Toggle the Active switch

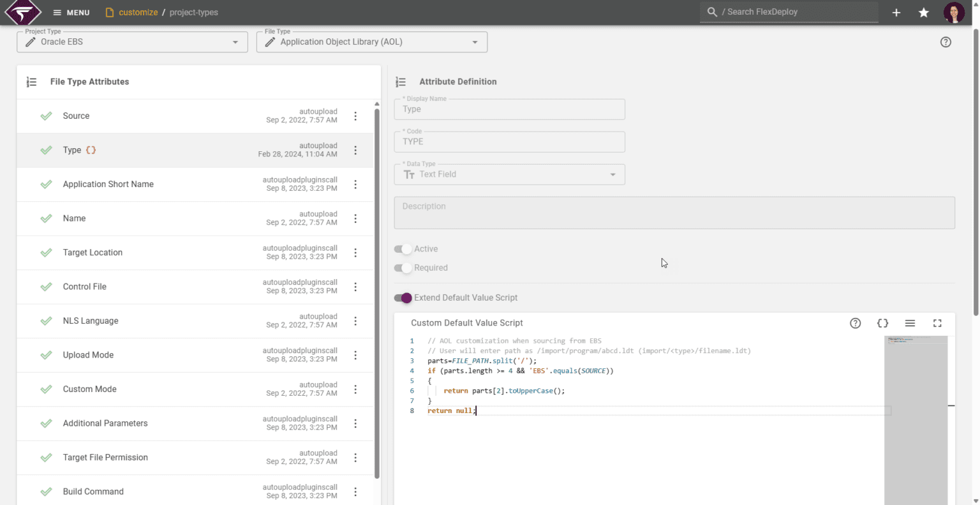tap(403, 249)
